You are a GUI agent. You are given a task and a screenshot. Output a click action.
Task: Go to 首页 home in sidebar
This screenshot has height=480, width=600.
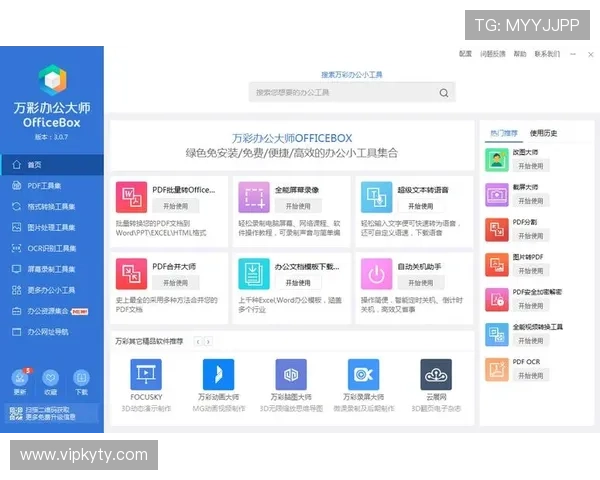coord(52,165)
